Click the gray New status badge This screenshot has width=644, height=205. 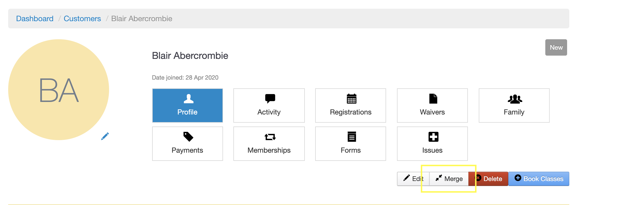pos(556,47)
